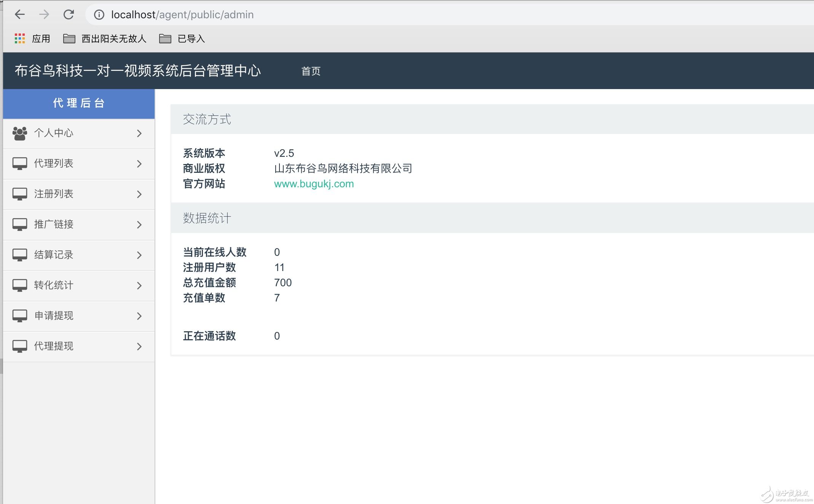This screenshot has width=814, height=504.
Task: Open the 西出阳关无故人 bookmark folder
Action: [105, 38]
